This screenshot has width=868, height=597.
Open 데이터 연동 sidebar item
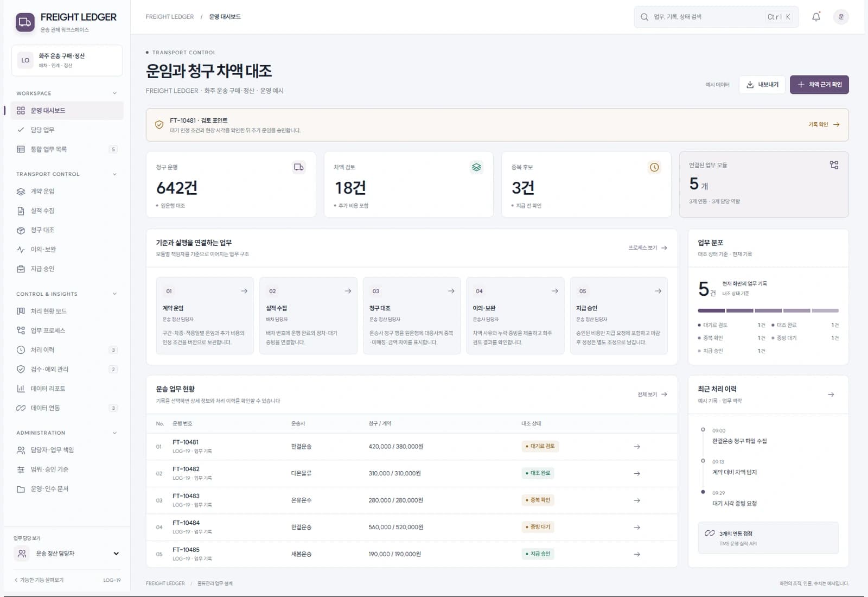[67, 408]
